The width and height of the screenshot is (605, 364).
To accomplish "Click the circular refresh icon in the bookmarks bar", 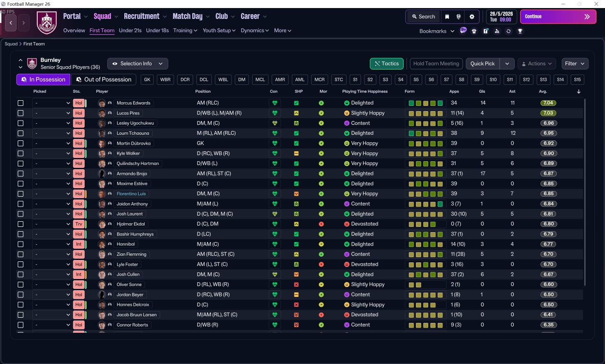I will [508, 31].
